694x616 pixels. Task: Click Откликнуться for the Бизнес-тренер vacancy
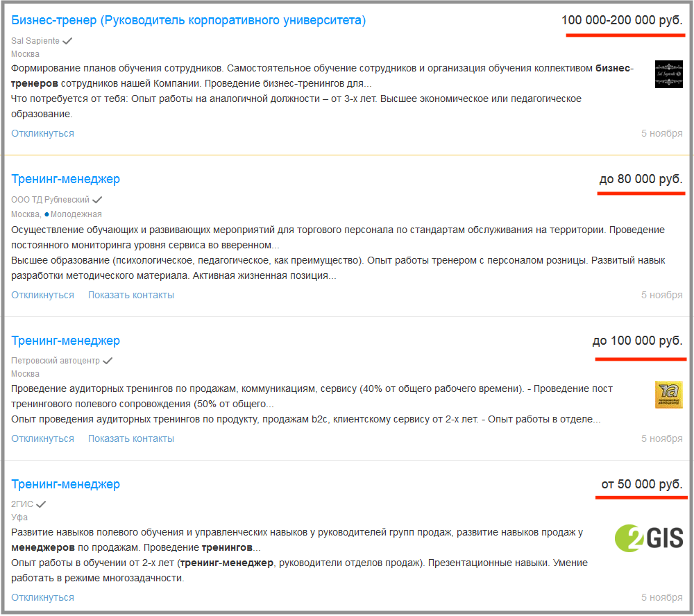pos(42,133)
